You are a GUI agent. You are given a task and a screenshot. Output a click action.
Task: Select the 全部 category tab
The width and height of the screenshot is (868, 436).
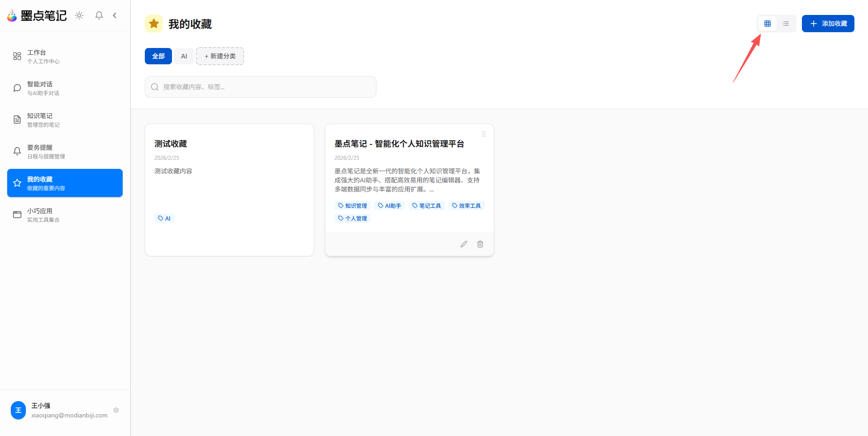point(158,56)
